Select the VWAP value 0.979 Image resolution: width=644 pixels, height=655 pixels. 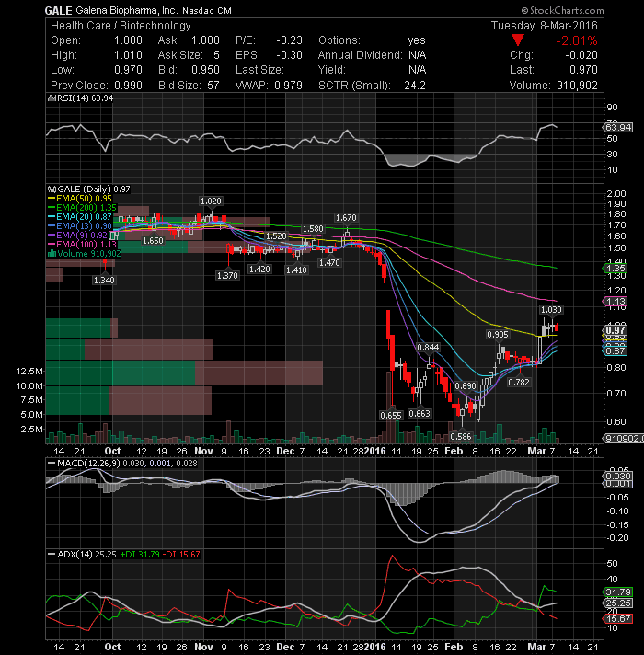288,86
